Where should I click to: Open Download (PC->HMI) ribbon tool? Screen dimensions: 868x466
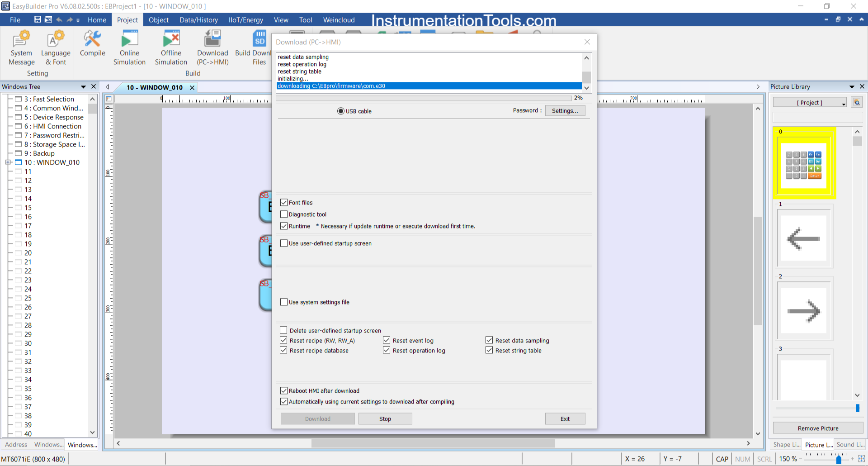coord(212,48)
